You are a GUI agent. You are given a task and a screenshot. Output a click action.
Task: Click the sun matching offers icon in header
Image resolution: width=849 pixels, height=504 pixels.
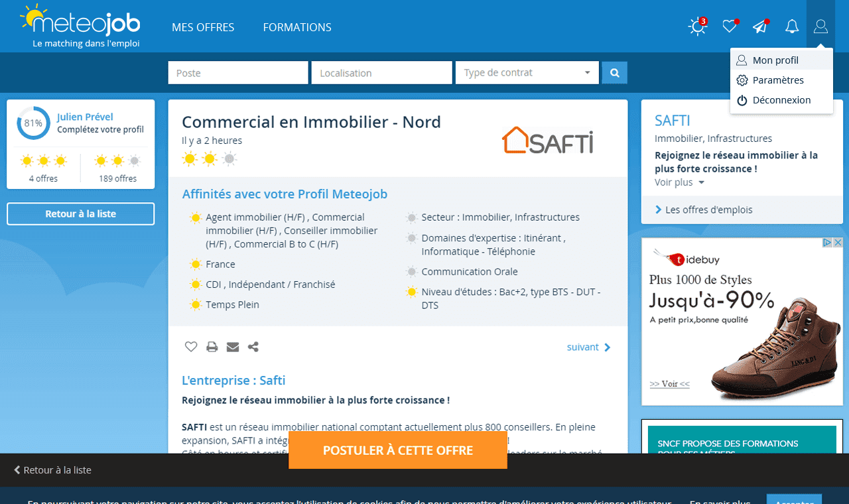697,27
